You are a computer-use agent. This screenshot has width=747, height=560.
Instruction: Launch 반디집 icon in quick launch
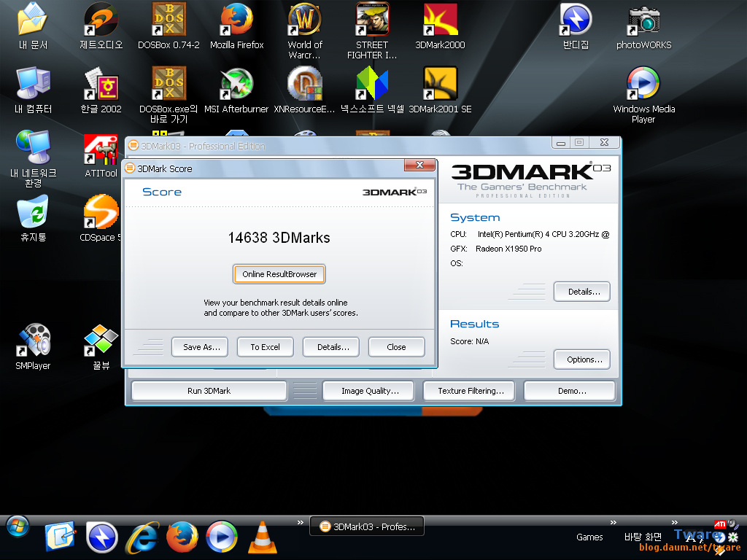(101, 537)
